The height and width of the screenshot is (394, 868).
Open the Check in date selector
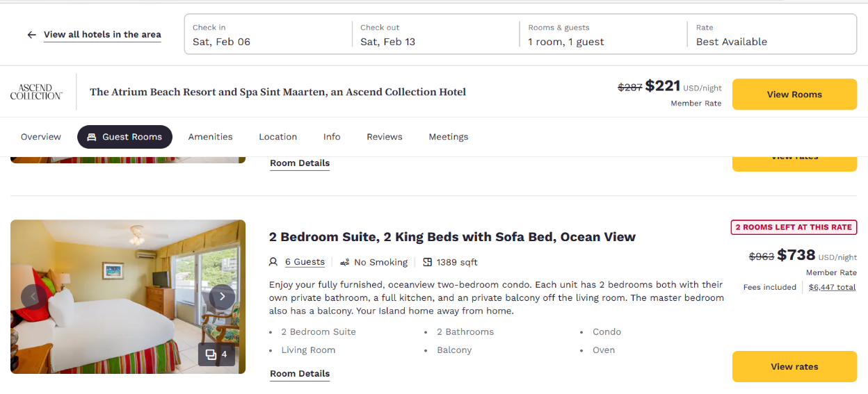click(268, 35)
